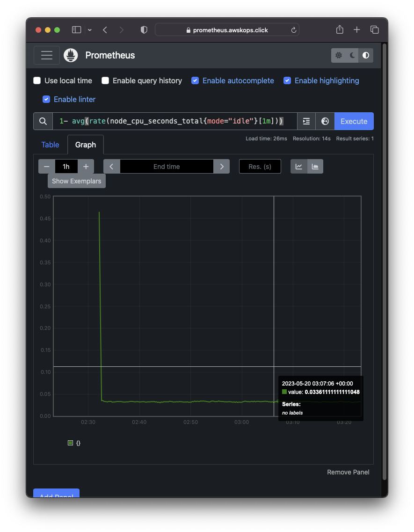Click the Resolution: 14s text
Image resolution: width=414 pixels, height=532 pixels.
312,138
